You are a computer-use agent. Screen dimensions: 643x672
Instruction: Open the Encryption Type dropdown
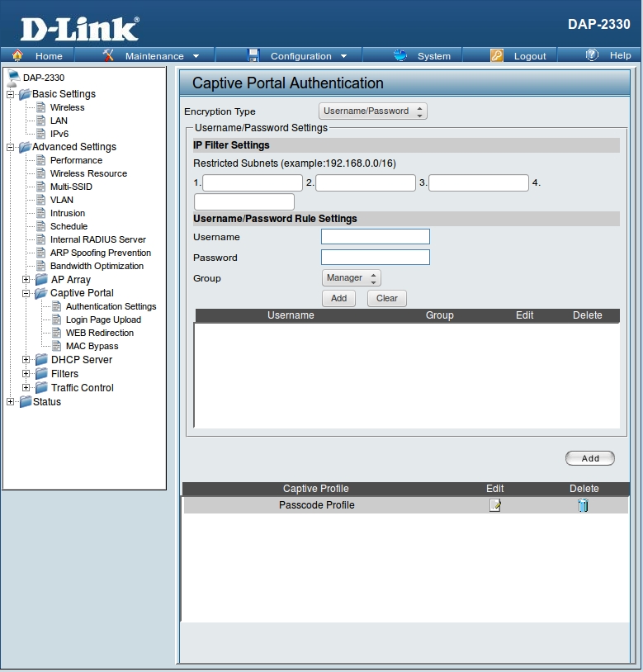[x=372, y=111]
